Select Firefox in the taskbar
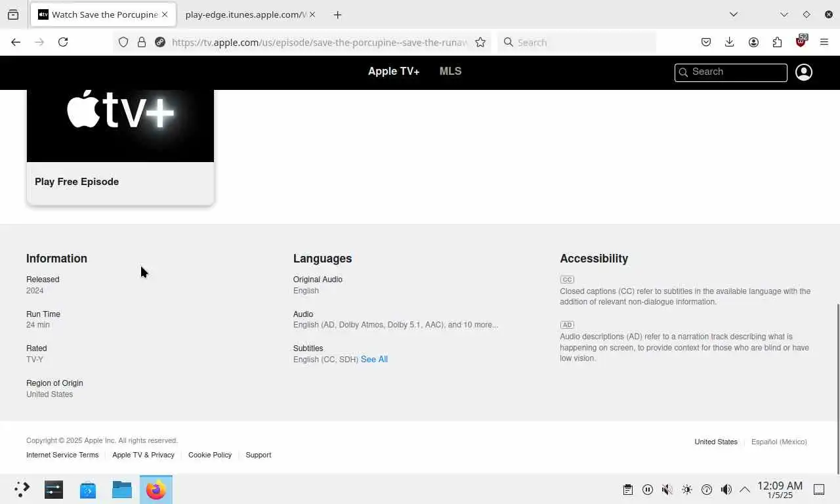This screenshot has width=840, height=504. (156, 490)
